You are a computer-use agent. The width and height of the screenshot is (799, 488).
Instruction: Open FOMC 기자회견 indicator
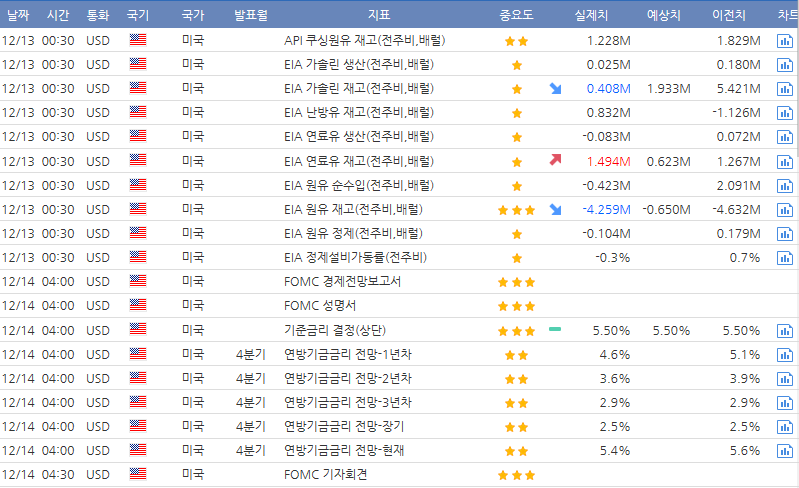325,475
